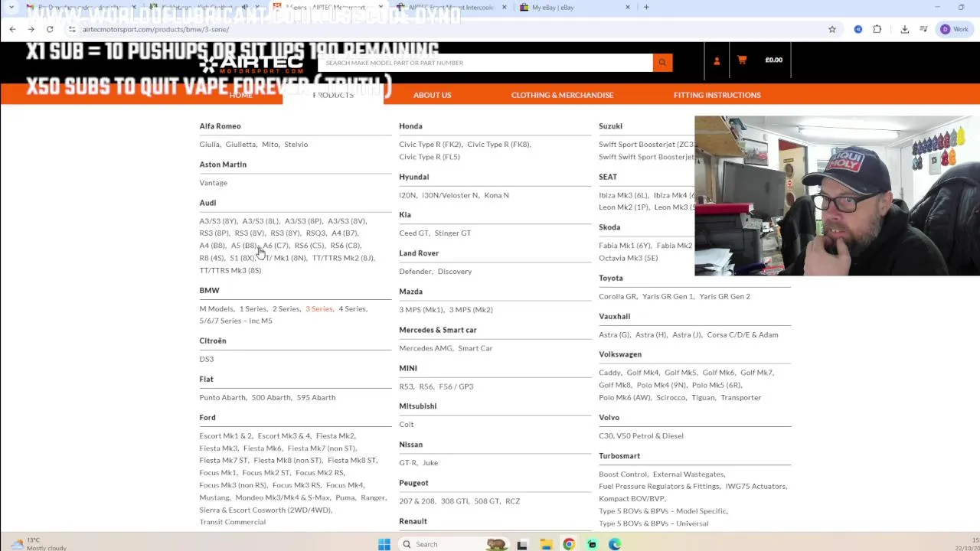This screenshot has height=551, width=980.
Task: Open the BMW 4 Series link
Action: (352, 308)
